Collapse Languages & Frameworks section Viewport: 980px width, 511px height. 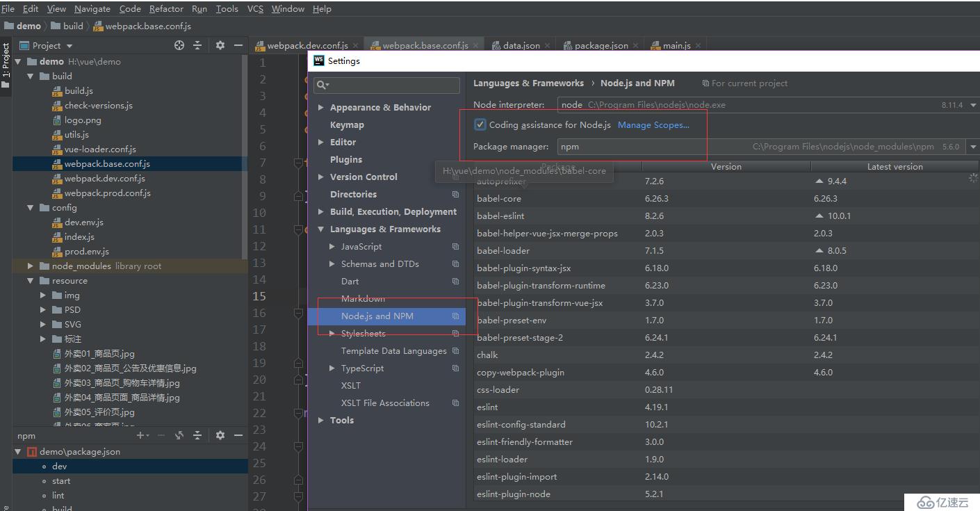pos(320,229)
